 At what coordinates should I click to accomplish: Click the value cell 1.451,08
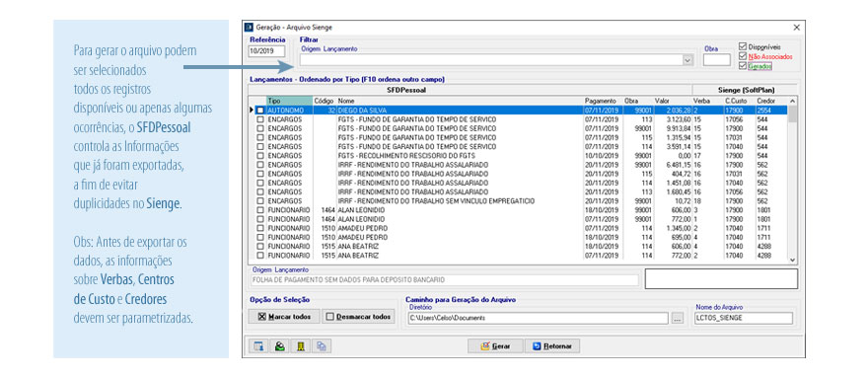coord(673,183)
